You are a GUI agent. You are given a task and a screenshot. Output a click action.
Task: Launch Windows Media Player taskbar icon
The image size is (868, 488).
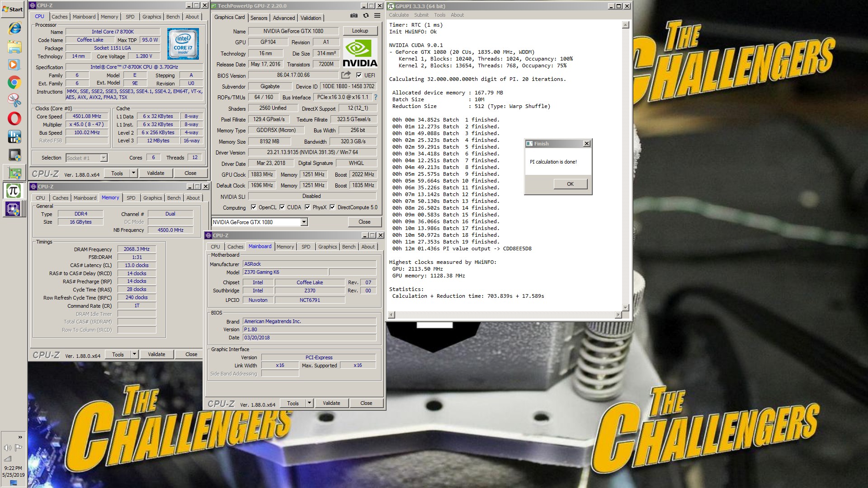pyautogui.click(x=14, y=65)
